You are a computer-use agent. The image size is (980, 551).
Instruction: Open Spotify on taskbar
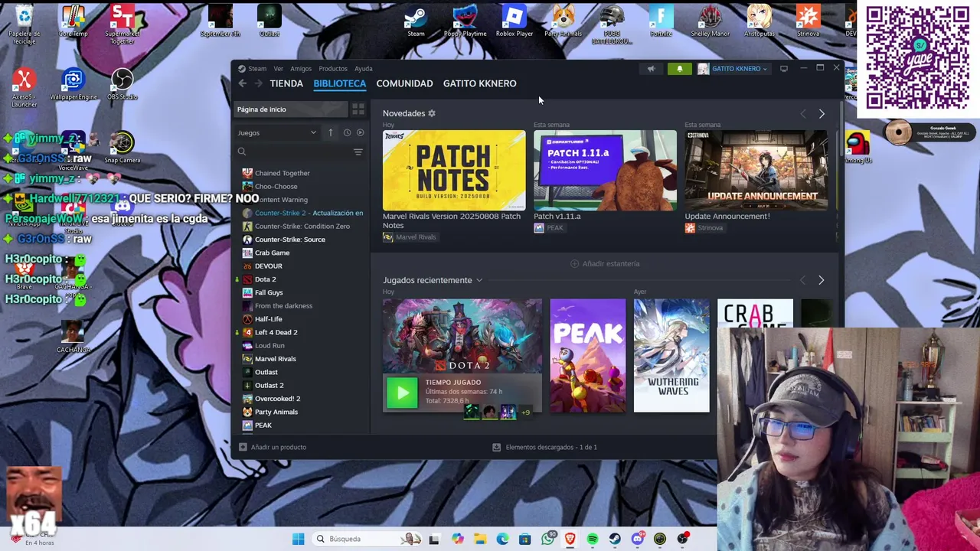[x=593, y=539]
